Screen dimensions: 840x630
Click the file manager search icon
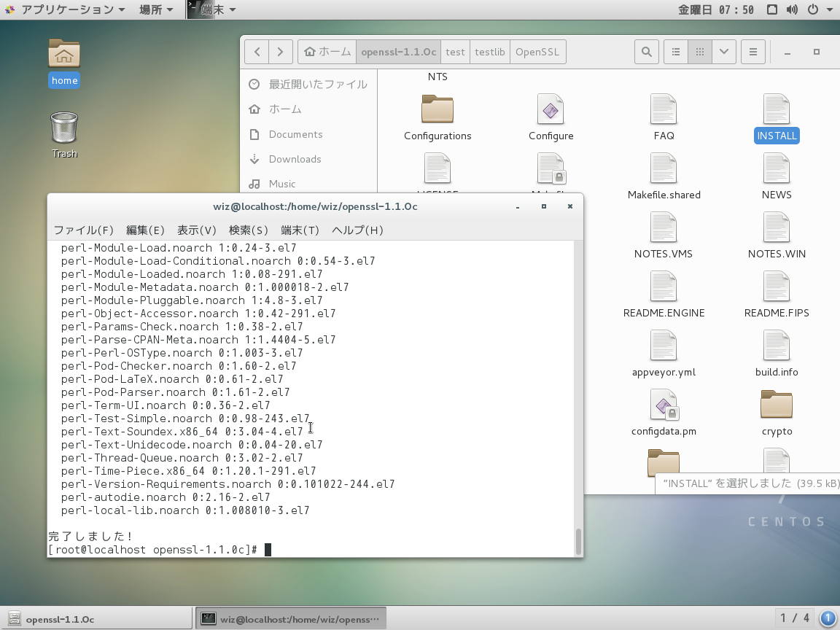tap(647, 52)
